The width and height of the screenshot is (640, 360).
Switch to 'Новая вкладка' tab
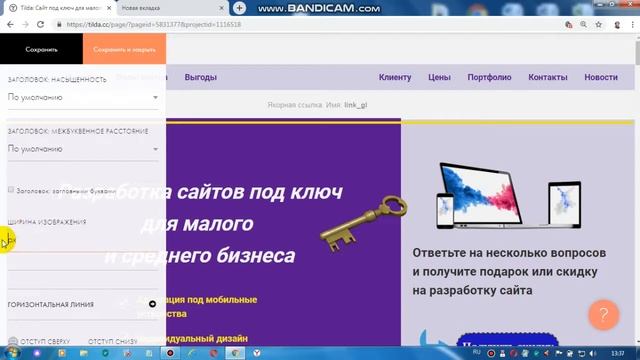pyautogui.click(x=171, y=8)
